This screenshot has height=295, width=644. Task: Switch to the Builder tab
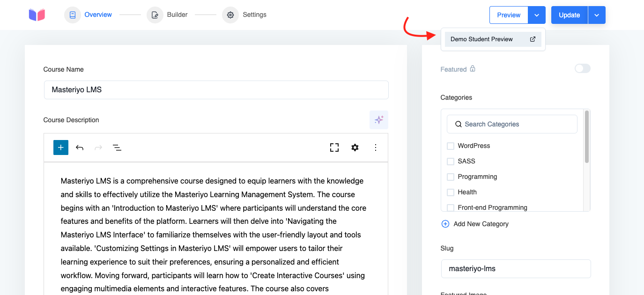[178, 15]
